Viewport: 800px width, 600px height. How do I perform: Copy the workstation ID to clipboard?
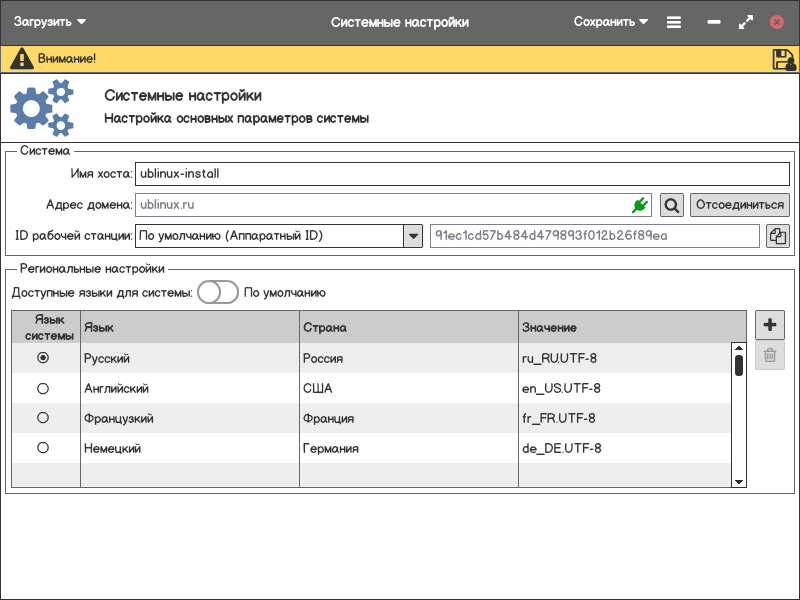tap(777, 236)
